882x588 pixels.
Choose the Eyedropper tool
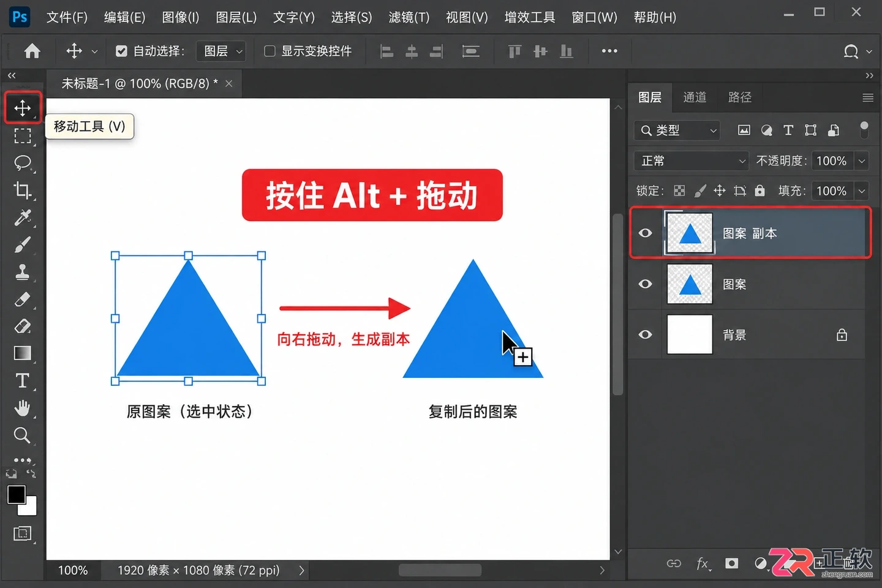pyautogui.click(x=23, y=217)
